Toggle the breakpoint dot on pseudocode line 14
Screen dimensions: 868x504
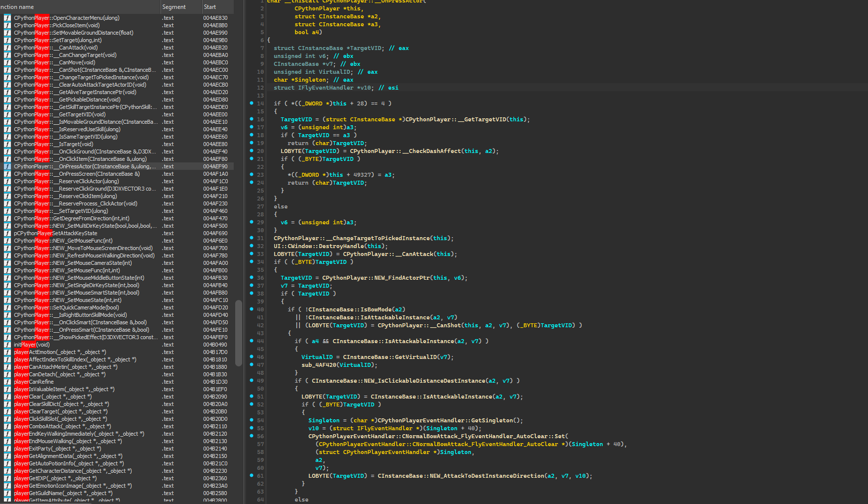(x=252, y=103)
